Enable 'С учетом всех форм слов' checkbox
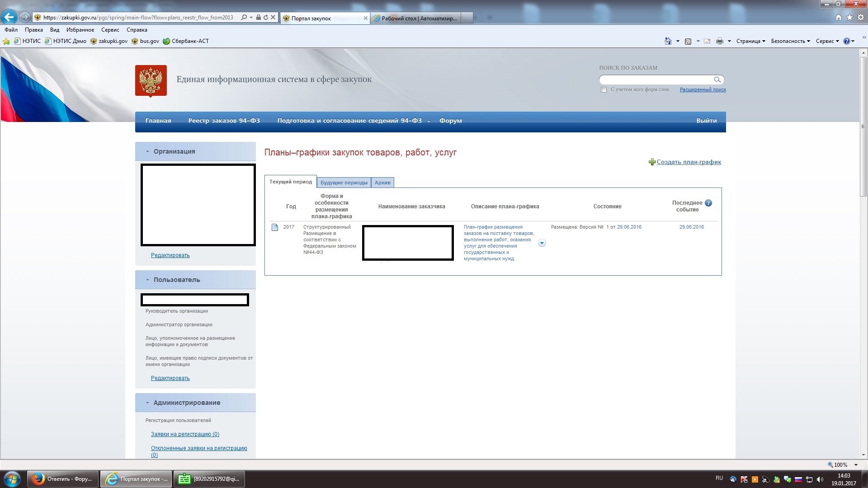The height and width of the screenshot is (488, 868). (604, 90)
